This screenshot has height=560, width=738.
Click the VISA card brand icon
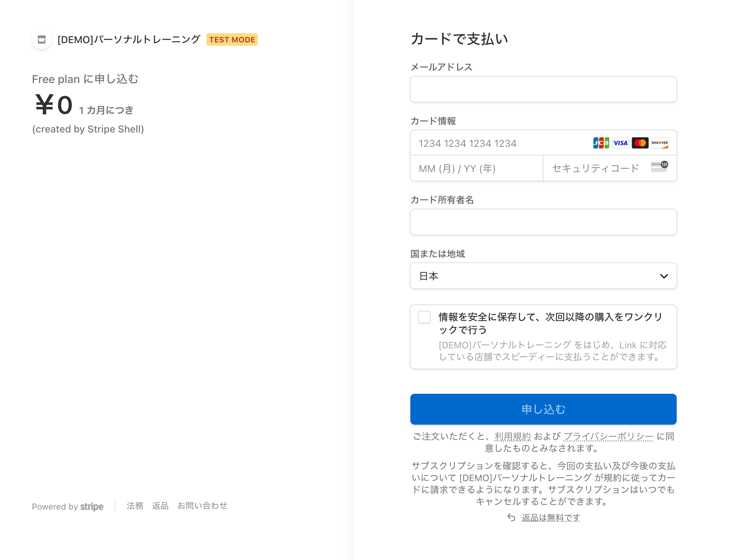click(x=620, y=143)
